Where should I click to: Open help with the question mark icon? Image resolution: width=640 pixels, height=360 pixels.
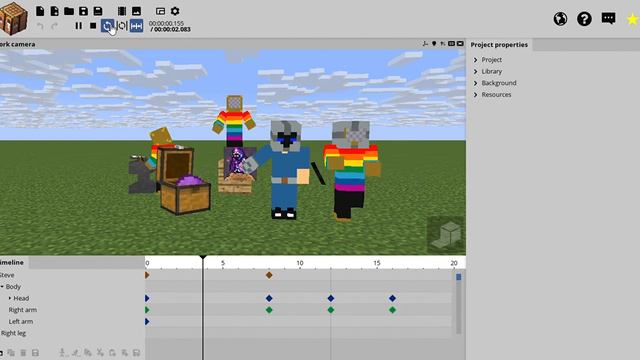[584, 19]
